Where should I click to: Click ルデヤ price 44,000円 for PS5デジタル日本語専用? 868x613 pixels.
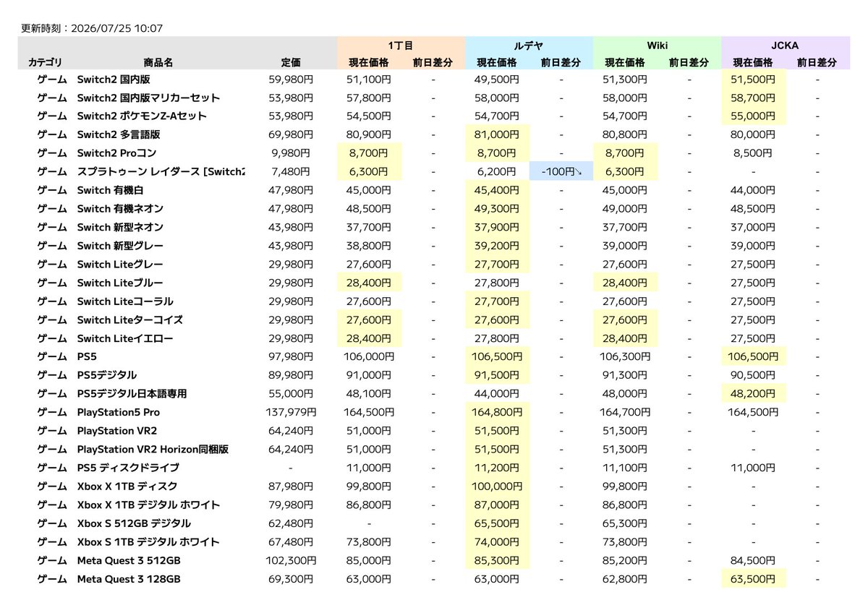click(497, 394)
